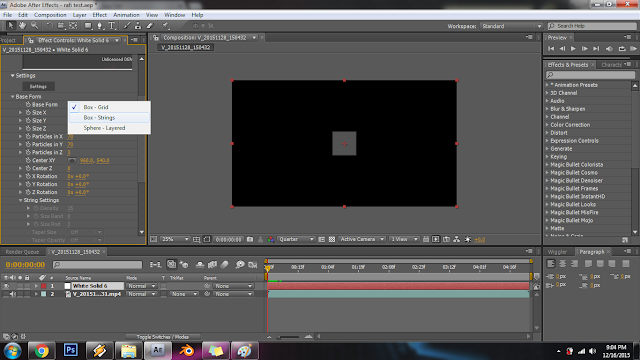
Task: Expand layer 1 White Solid 6 properties
Action: [x=36, y=286]
